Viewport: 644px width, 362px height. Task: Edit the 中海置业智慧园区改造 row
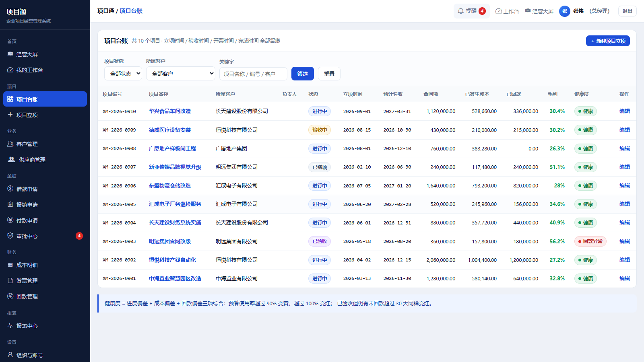point(625,278)
